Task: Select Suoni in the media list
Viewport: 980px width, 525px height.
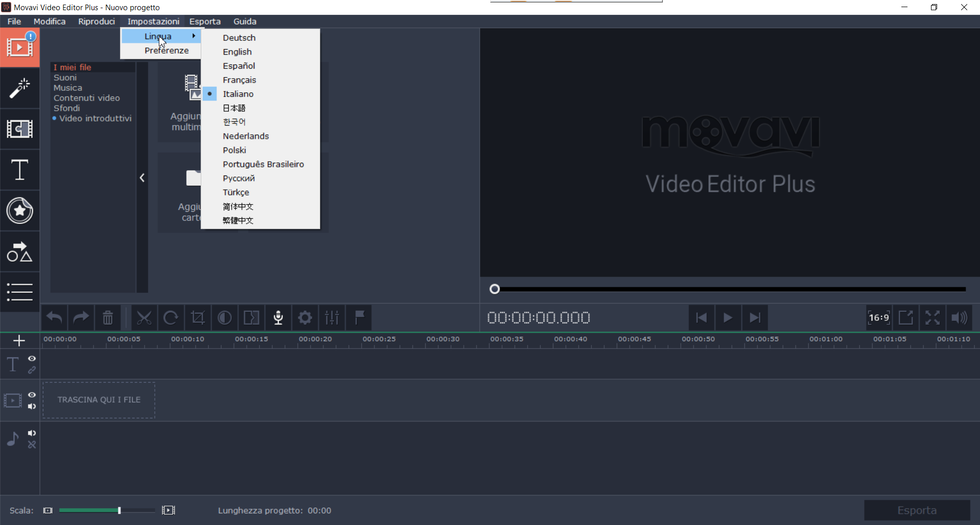Action: (65, 78)
